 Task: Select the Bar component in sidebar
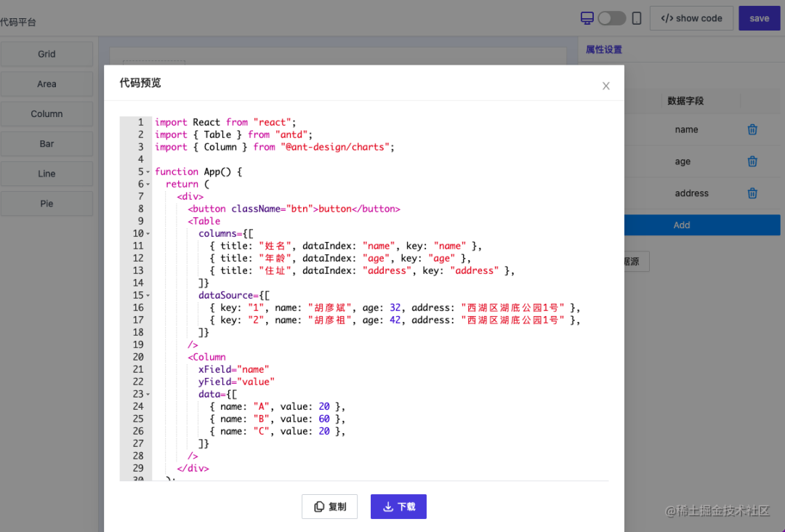point(47,144)
